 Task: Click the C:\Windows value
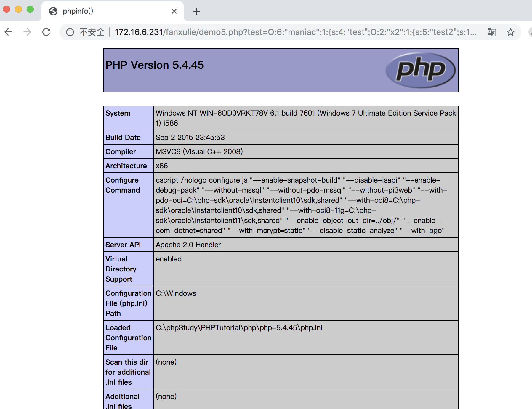176,293
